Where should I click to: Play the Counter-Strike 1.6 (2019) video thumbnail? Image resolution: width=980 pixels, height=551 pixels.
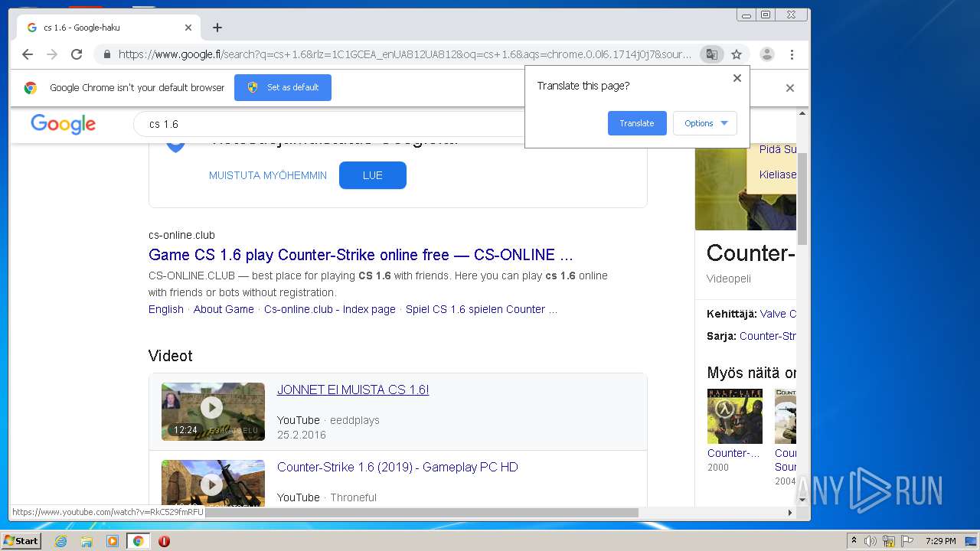pos(213,482)
